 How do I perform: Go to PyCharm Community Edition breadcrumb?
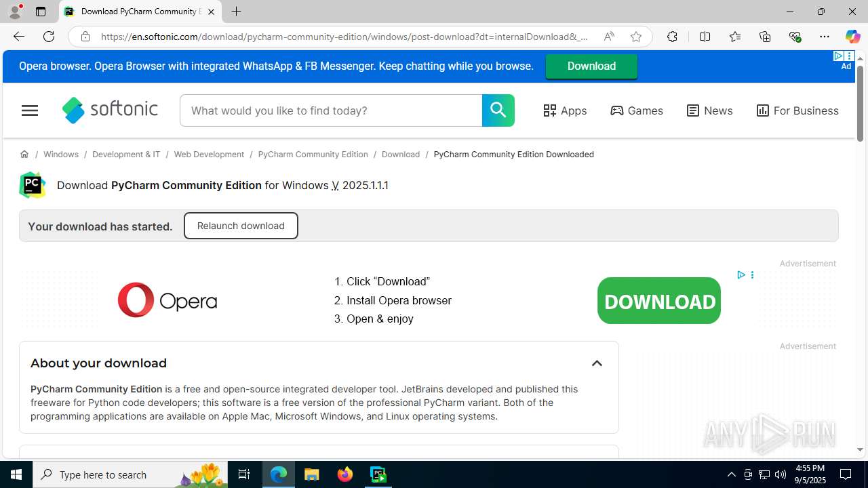click(313, 155)
